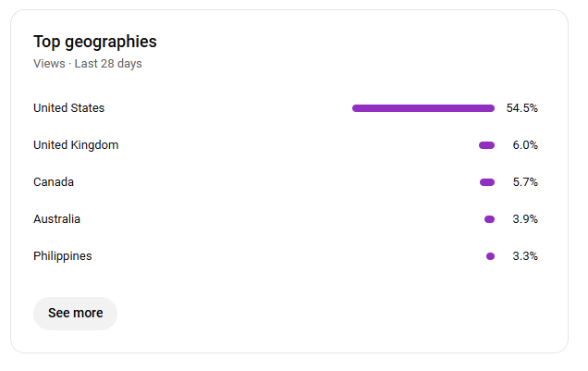Select the Philippines label
588x371 pixels.
[x=63, y=256]
